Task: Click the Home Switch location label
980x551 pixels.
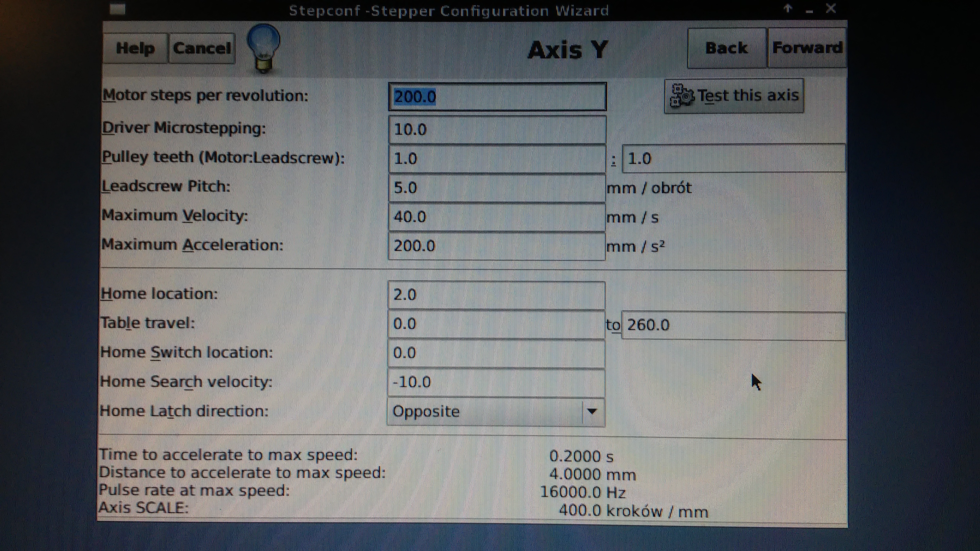Action: pyautogui.click(x=186, y=352)
